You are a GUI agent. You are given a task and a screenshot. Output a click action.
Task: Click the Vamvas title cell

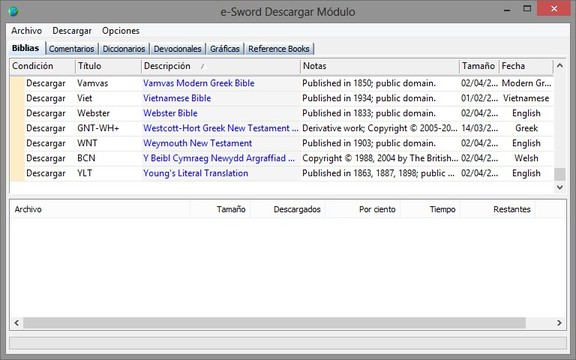[93, 83]
